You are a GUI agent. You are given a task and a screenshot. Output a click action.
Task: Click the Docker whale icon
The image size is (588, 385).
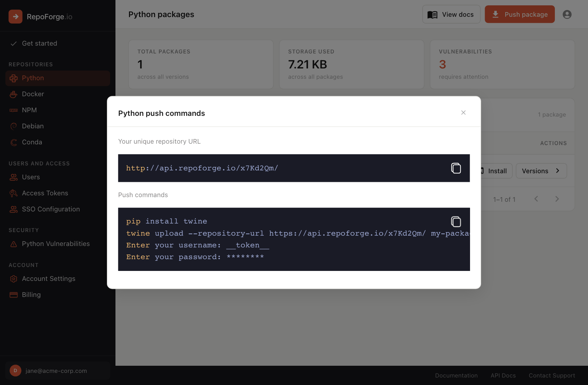coord(14,94)
